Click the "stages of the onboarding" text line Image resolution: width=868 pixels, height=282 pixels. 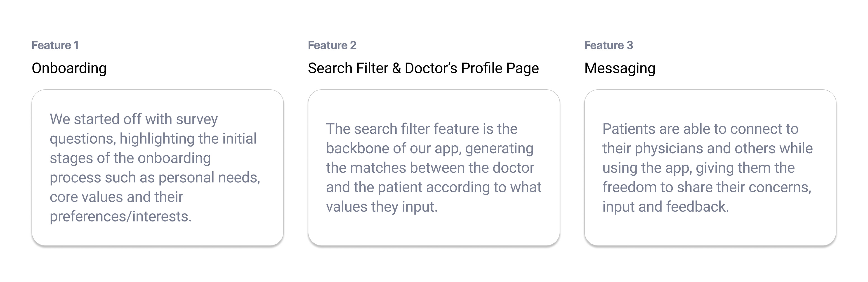[x=130, y=158]
